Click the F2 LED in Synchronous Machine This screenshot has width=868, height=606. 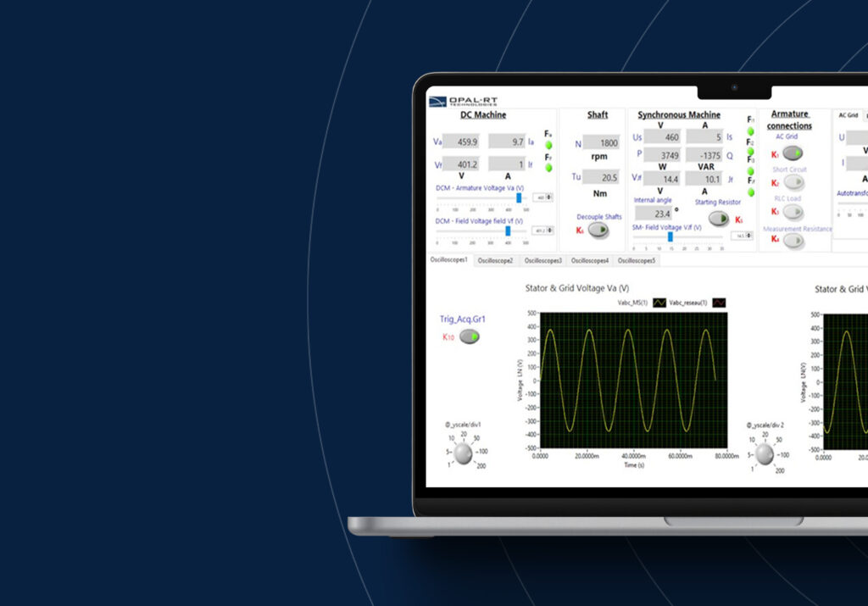click(751, 151)
